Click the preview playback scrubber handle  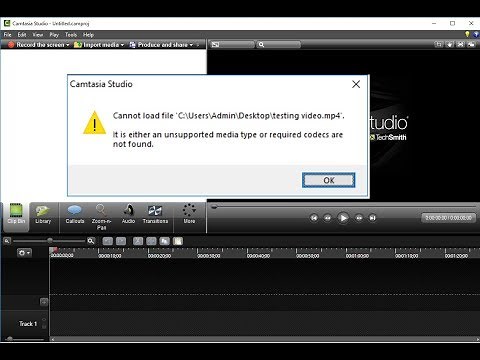coord(214,207)
